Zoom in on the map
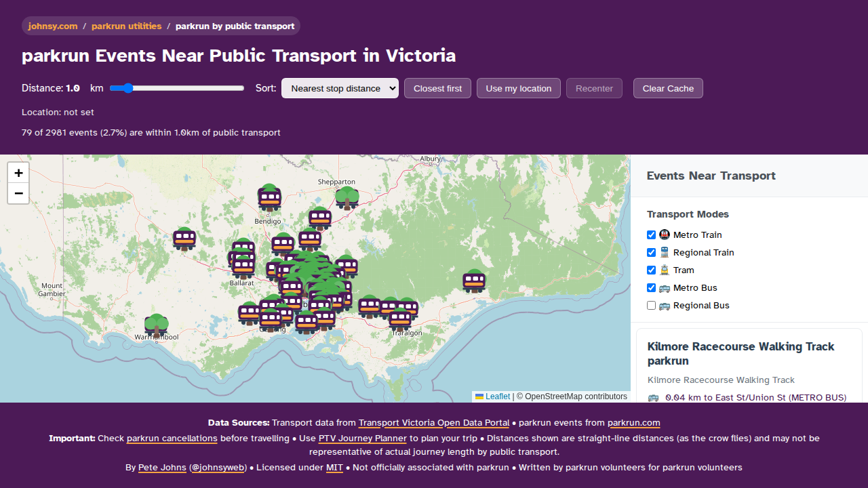 tap(18, 173)
